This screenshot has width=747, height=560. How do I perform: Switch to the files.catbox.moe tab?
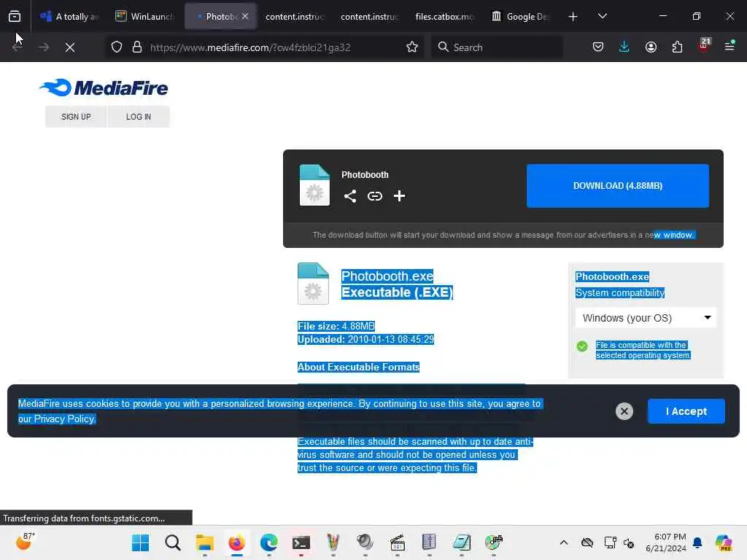click(x=444, y=16)
